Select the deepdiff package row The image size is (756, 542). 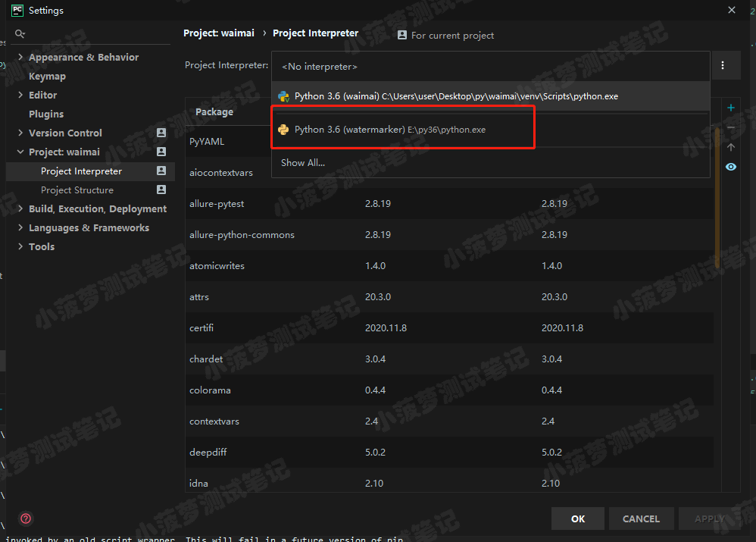449,453
